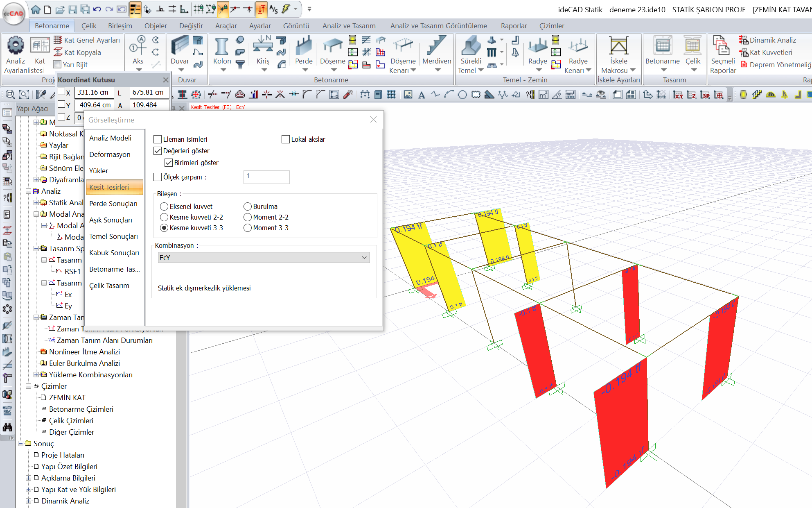Click the Save icon in quick access toolbar
The height and width of the screenshot is (508, 812).
tap(72, 9)
